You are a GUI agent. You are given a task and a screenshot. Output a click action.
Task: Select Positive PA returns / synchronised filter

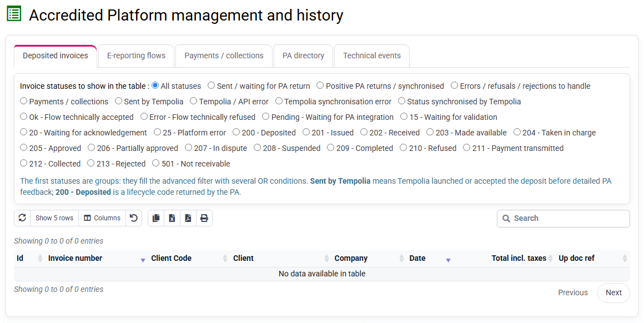(320, 85)
